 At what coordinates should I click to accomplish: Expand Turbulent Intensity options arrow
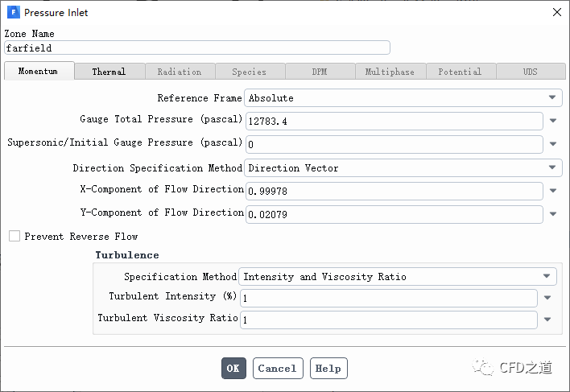point(547,298)
